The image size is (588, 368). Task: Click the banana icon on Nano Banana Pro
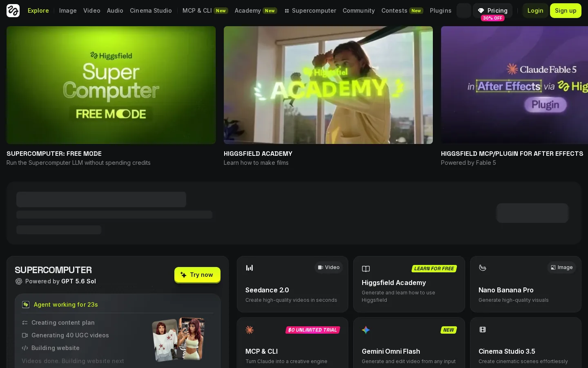click(483, 268)
